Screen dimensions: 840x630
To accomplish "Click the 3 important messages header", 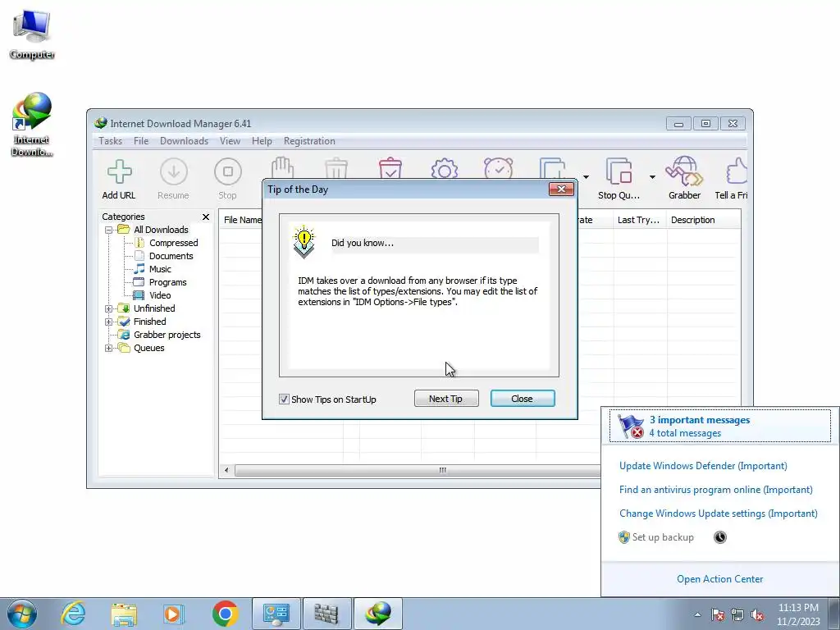I will tap(720, 427).
